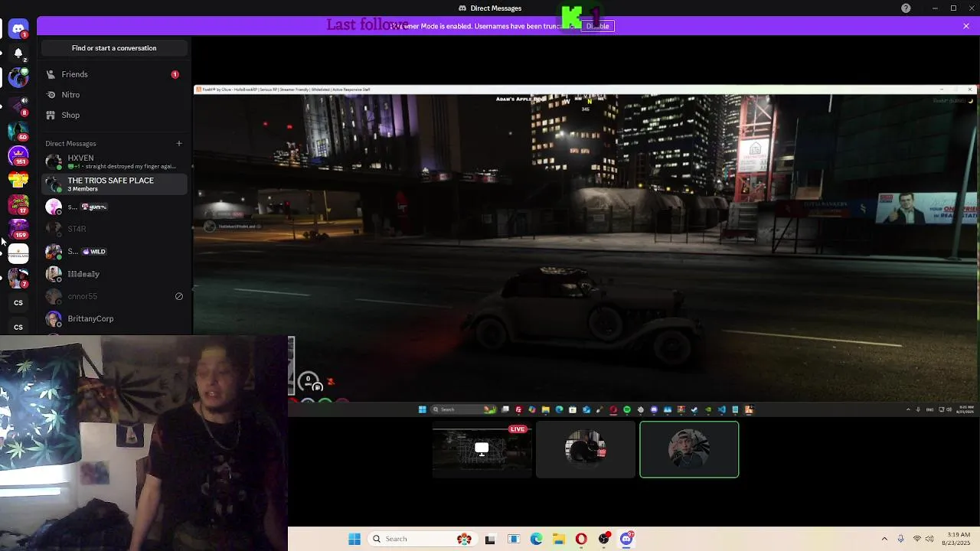Disable Streamer Mode via the Disable button

(x=597, y=26)
